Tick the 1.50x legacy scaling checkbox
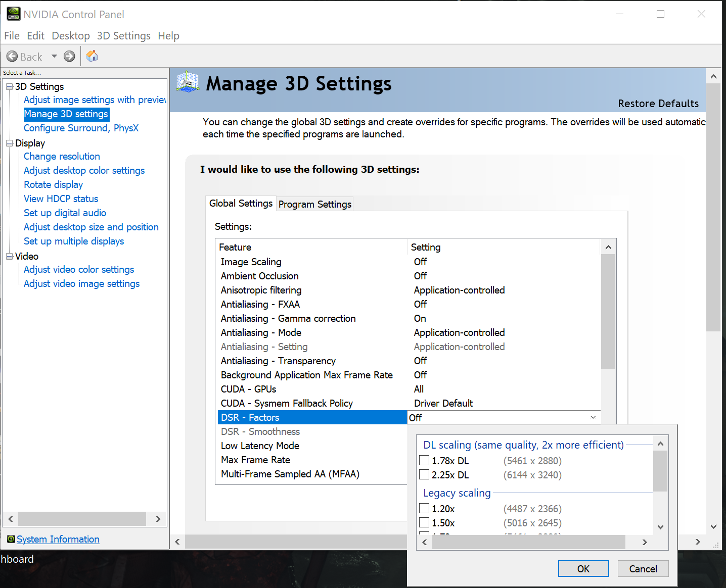Screen dimensions: 726x588 pyautogui.click(x=425, y=522)
